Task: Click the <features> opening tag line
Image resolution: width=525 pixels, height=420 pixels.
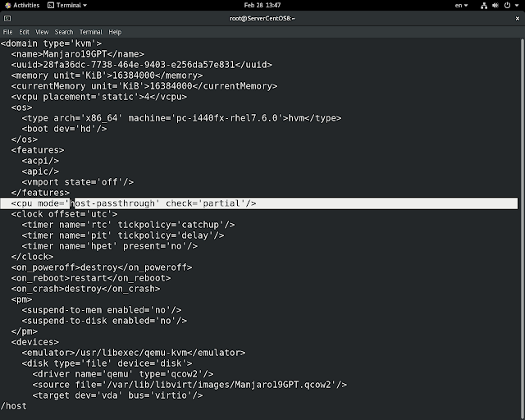Action: pyautogui.click(x=38, y=150)
